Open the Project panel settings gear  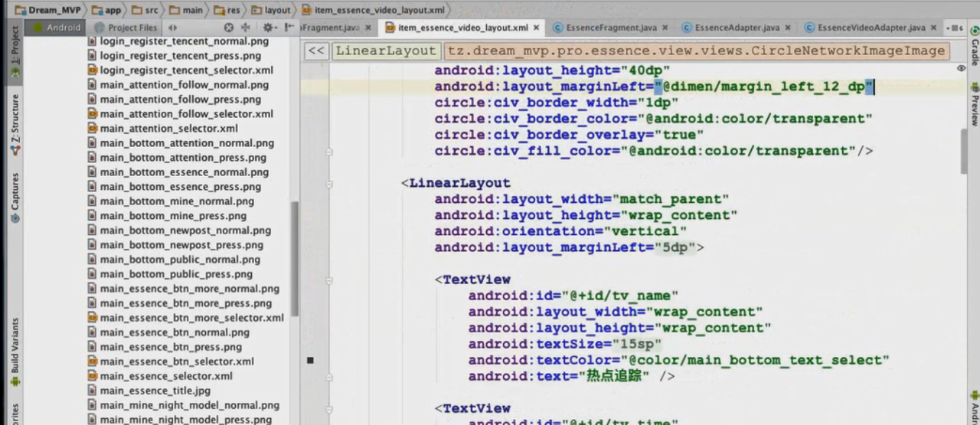[268, 28]
